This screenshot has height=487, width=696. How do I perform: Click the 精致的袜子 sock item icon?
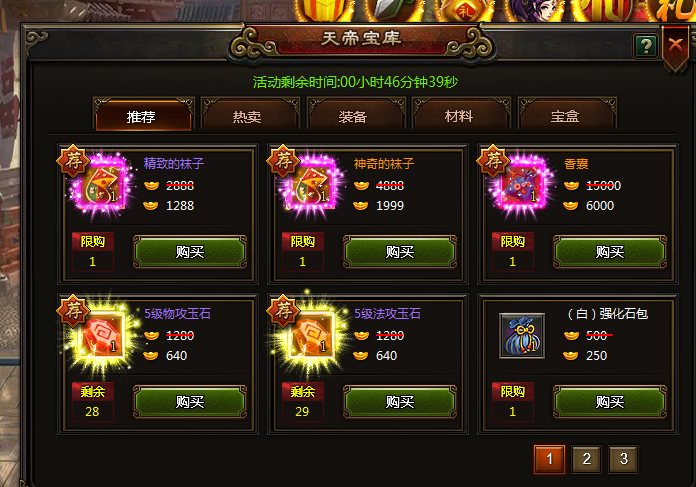(x=102, y=187)
